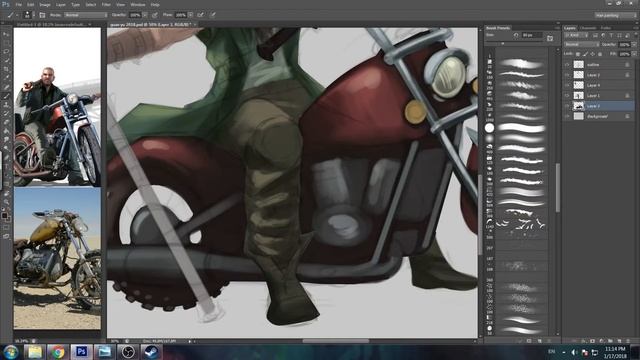
Task: Open the File menu
Action: pyautogui.click(x=18, y=4)
